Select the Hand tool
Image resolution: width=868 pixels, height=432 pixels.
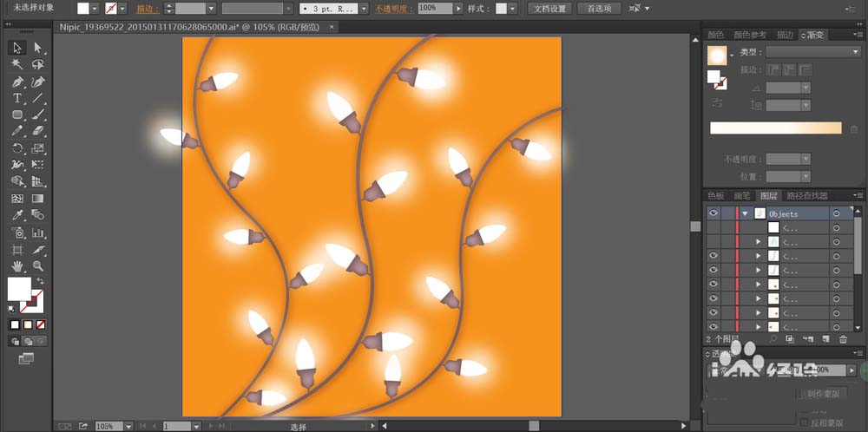point(17,266)
